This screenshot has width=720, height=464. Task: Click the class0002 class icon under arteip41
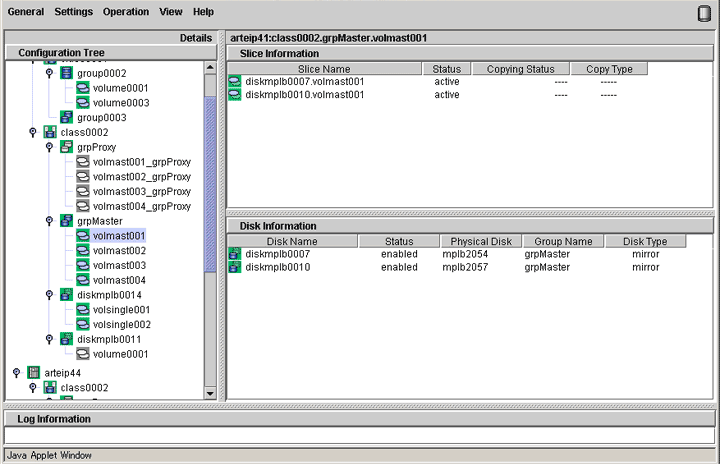(50, 132)
